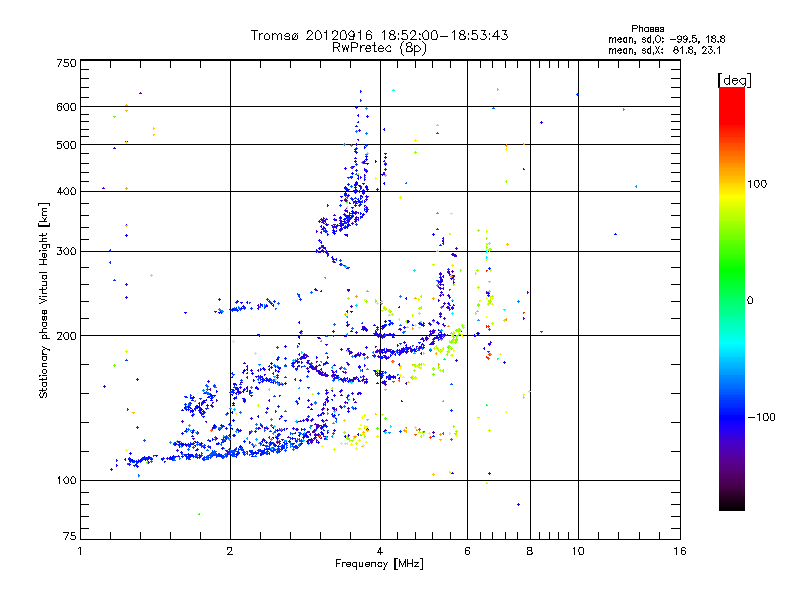Click y-axis tick label '300'
The height and width of the screenshot is (600, 800).
point(67,251)
